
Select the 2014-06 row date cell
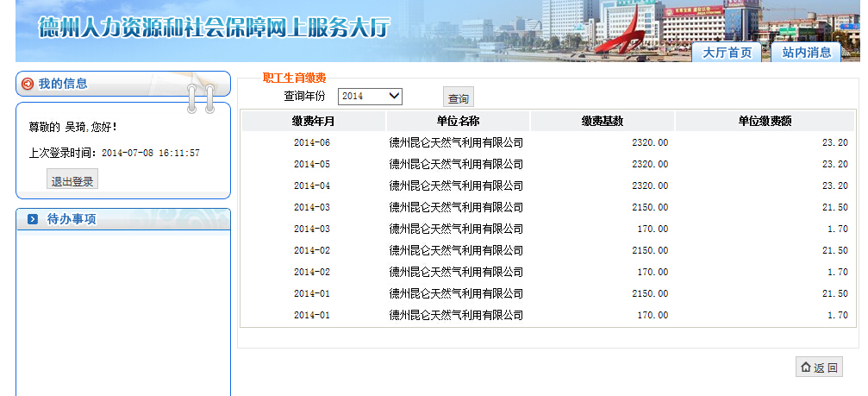(312, 142)
